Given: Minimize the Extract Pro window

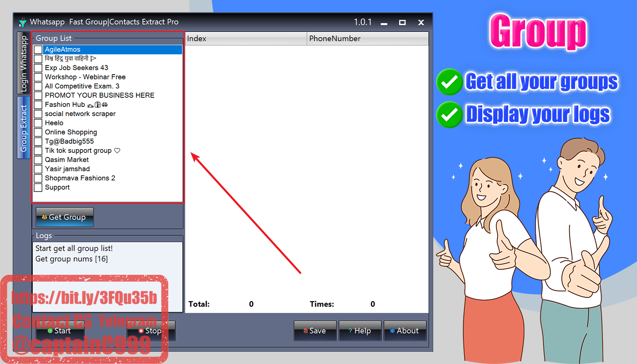Looking at the screenshot, I should [384, 22].
